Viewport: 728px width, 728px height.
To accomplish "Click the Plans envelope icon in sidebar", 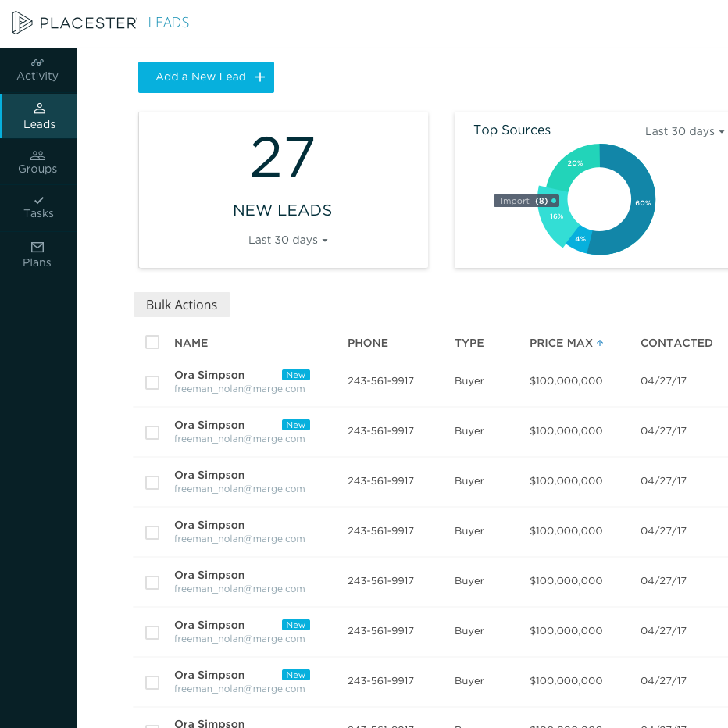I will (37, 247).
